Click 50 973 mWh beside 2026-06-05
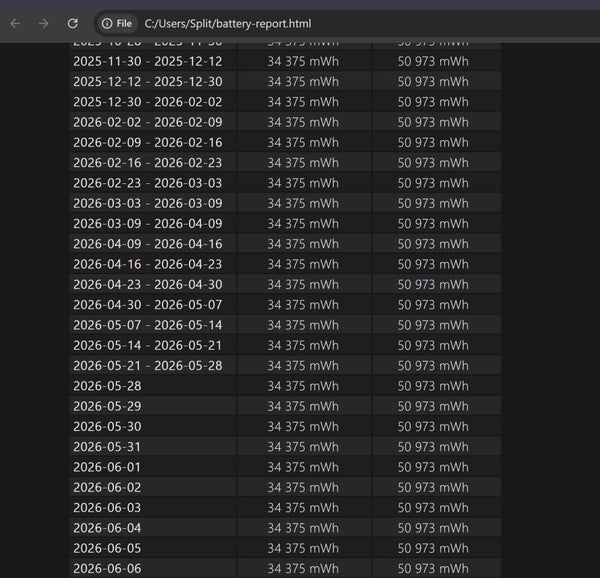The height and width of the screenshot is (578, 600). tap(433, 548)
